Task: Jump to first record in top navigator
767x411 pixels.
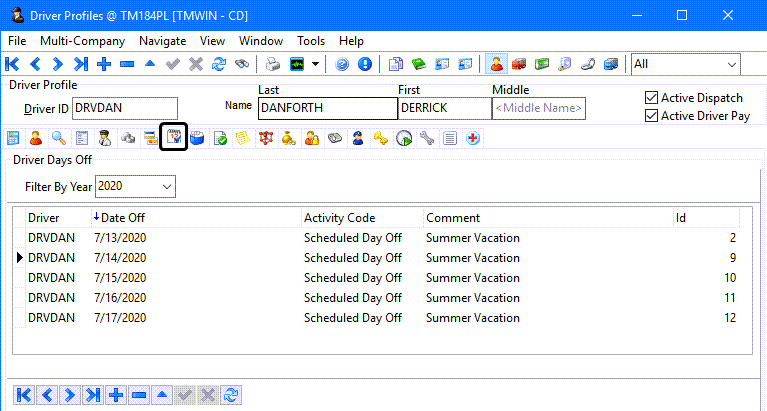Action: pyautogui.click(x=13, y=64)
